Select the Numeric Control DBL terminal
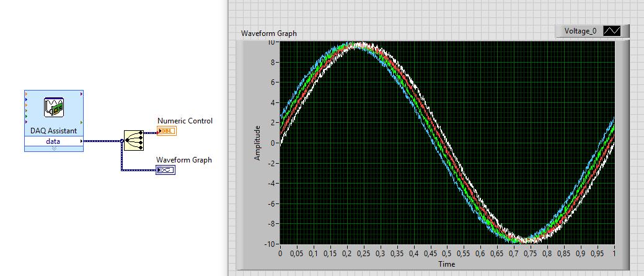This screenshot has height=276, width=644. [167, 131]
